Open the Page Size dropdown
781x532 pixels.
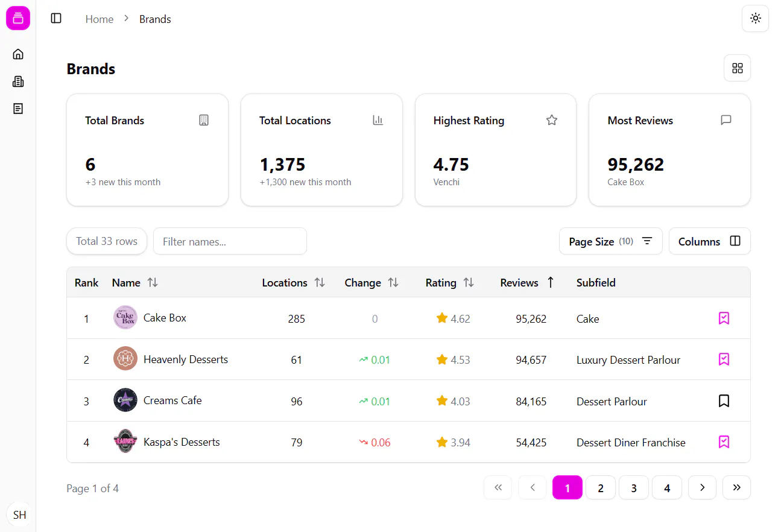click(610, 241)
